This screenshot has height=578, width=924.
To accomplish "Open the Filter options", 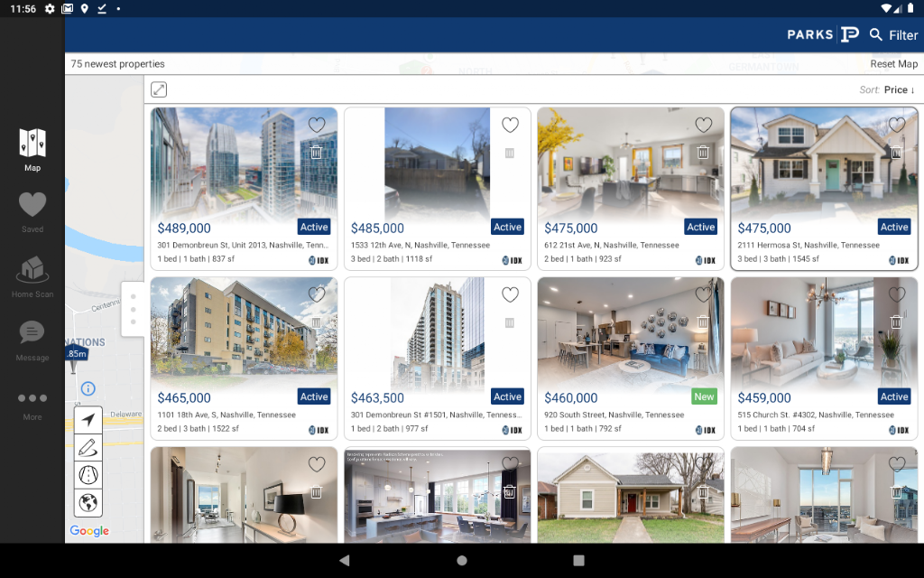I will click(x=902, y=35).
